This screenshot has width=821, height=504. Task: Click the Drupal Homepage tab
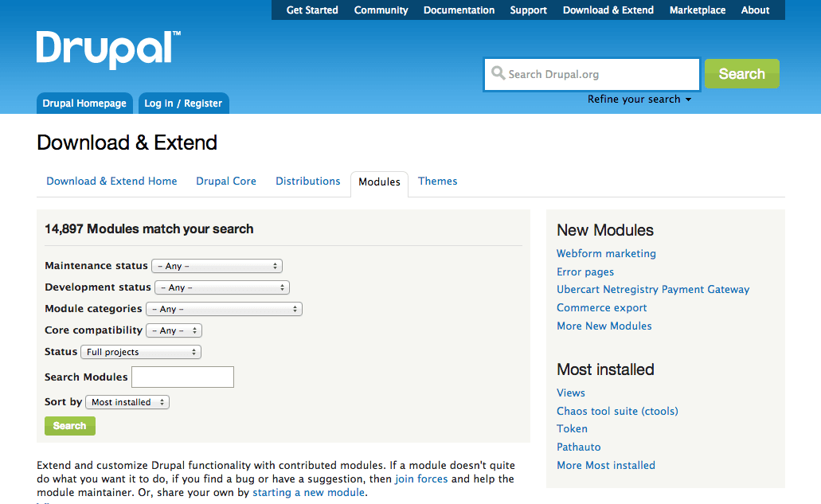(x=84, y=103)
